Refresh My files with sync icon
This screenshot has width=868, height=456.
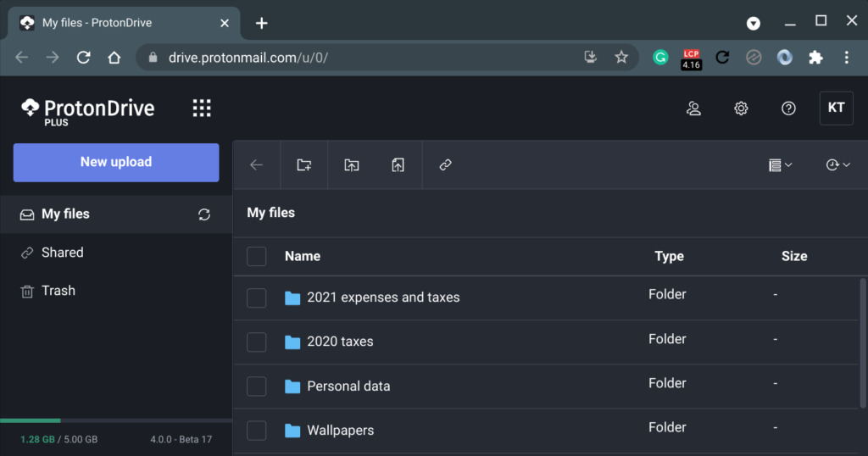pos(204,214)
